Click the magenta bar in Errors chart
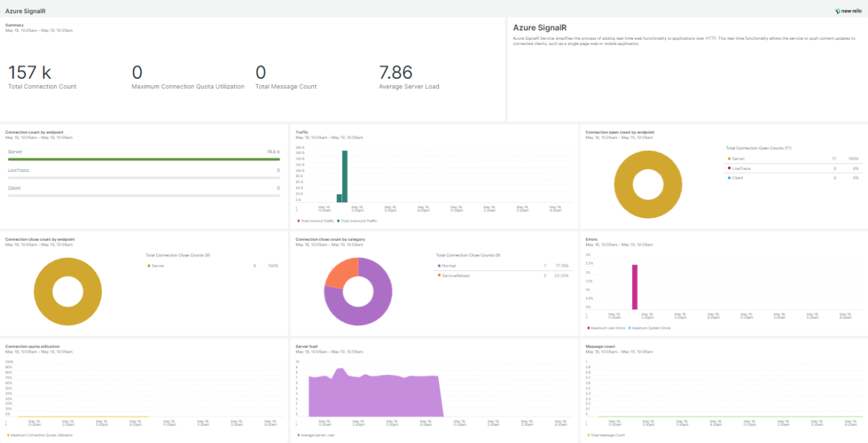Screen dimensions: 868x443 [634, 287]
